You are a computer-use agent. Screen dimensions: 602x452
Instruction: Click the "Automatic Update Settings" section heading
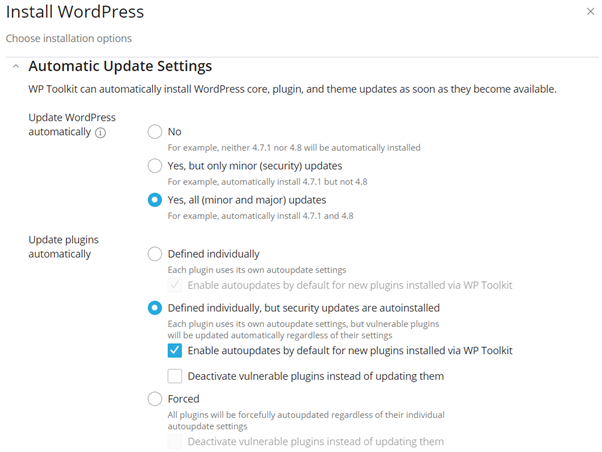tap(120, 67)
